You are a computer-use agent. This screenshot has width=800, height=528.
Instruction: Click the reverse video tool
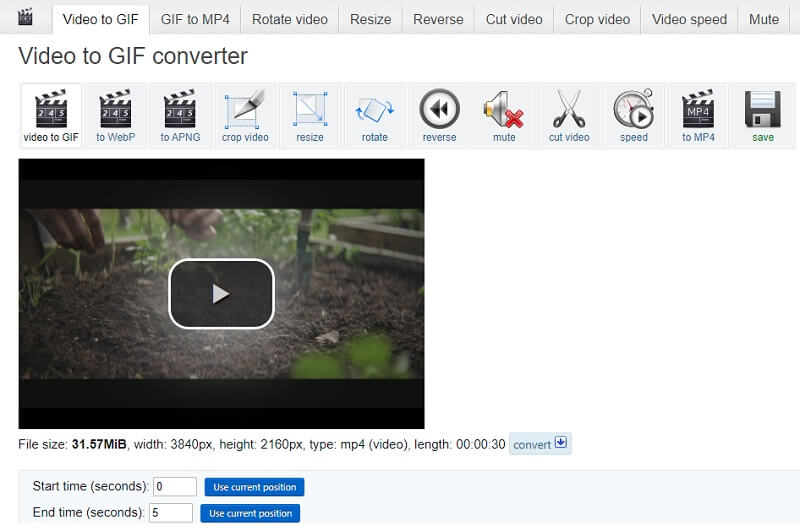[439, 115]
